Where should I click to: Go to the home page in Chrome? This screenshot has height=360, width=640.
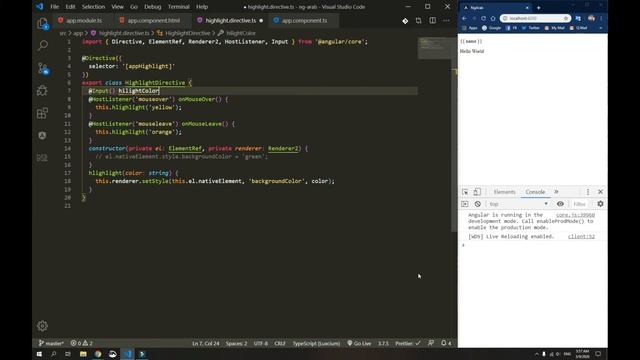[x=493, y=18]
